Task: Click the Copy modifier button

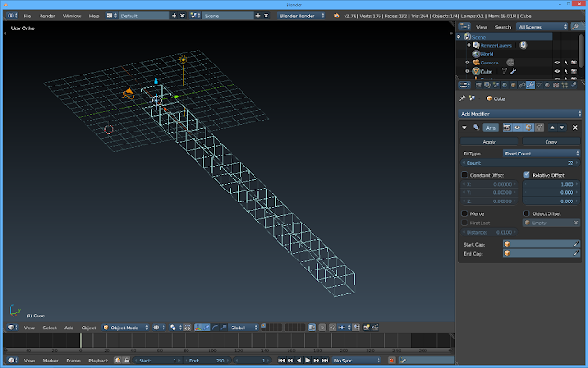Action: coord(550,142)
